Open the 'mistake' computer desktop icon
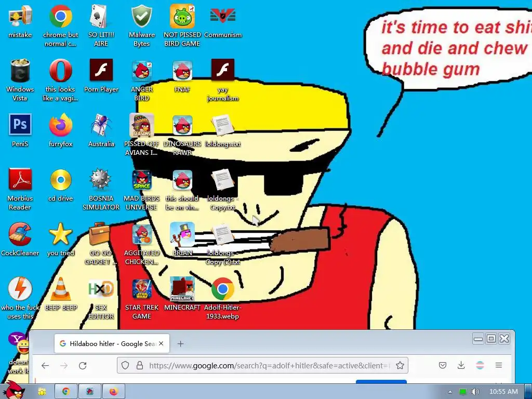This screenshot has width=532, height=399. pos(20,16)
